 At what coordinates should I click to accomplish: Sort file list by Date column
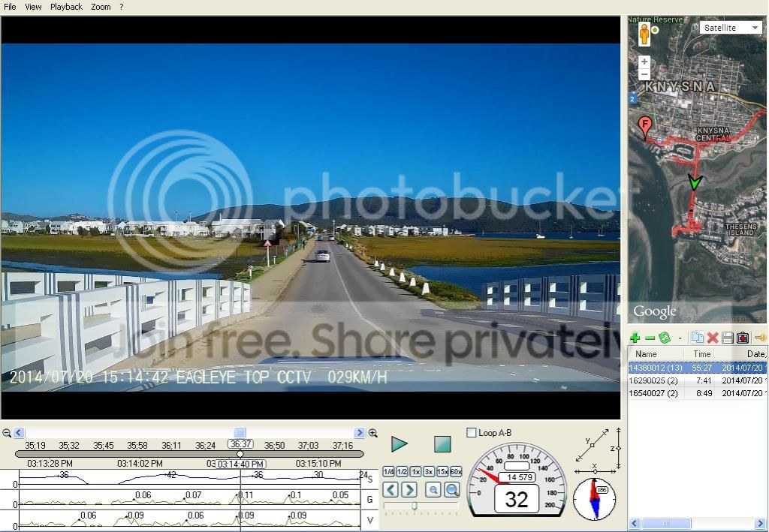741,353
